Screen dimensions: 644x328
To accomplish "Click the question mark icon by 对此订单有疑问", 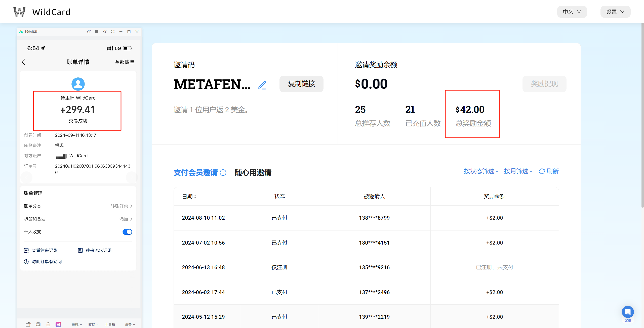I will coord(26,262).
